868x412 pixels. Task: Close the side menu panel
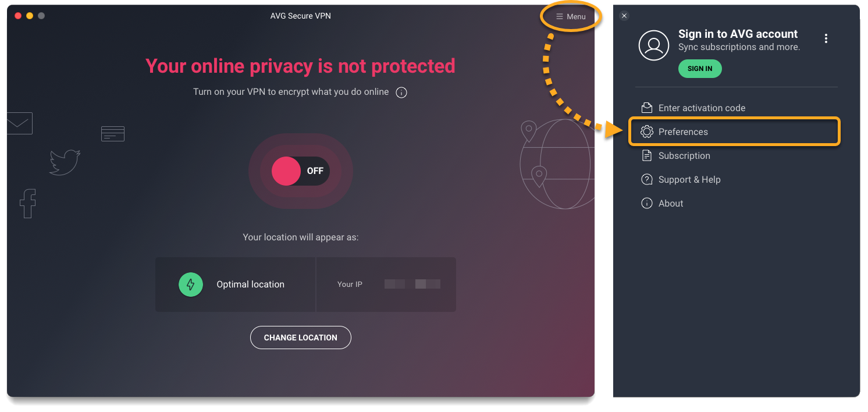624,16
